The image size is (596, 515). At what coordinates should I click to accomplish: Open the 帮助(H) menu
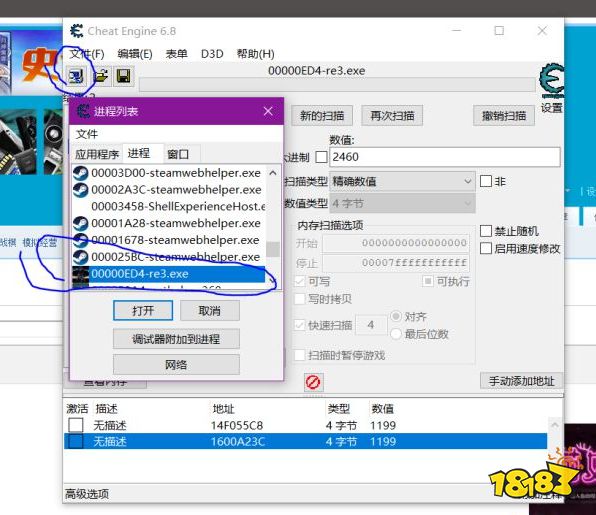[255, 54]
